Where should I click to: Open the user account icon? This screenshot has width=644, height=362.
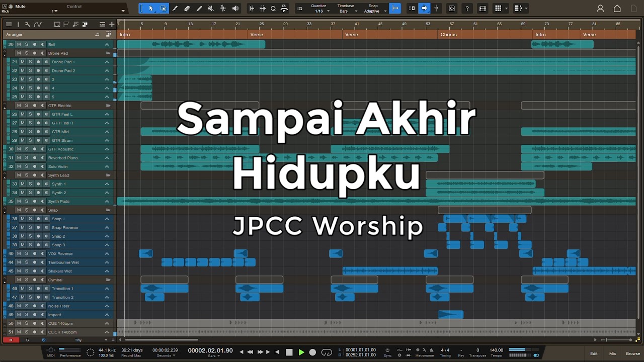(600, 9)
